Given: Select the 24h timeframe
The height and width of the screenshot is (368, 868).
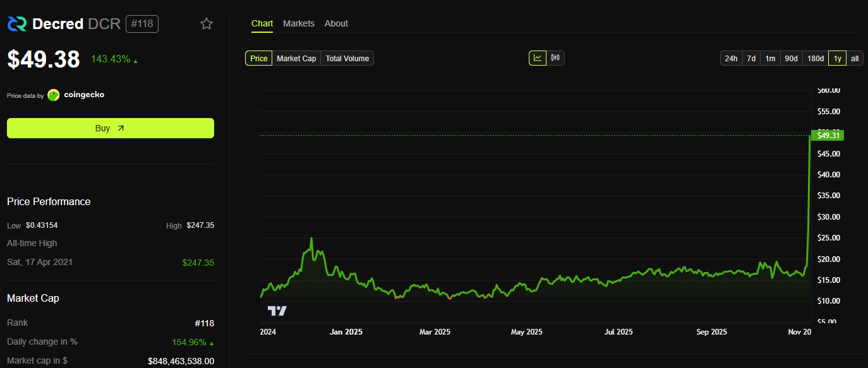Looking at the screenshot, I should 731,58.
